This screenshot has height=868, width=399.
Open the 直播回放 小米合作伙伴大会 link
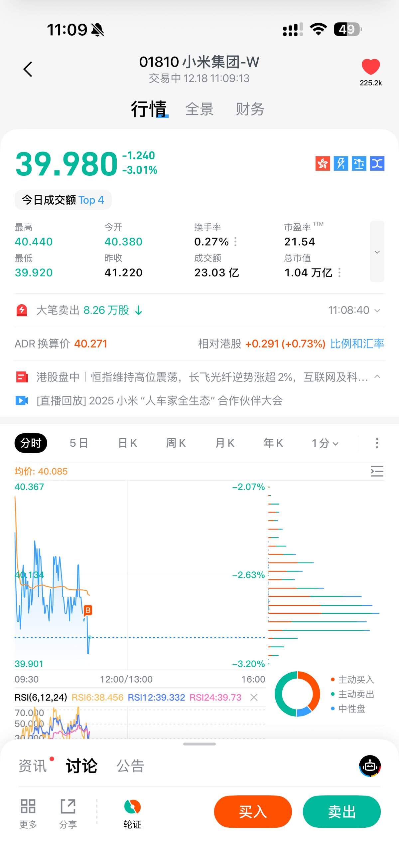coord(159,401)
